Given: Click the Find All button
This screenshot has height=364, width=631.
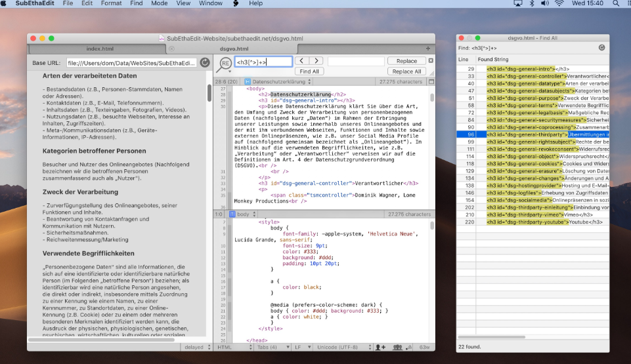Looking at the screenshot, I should [309, 71].
